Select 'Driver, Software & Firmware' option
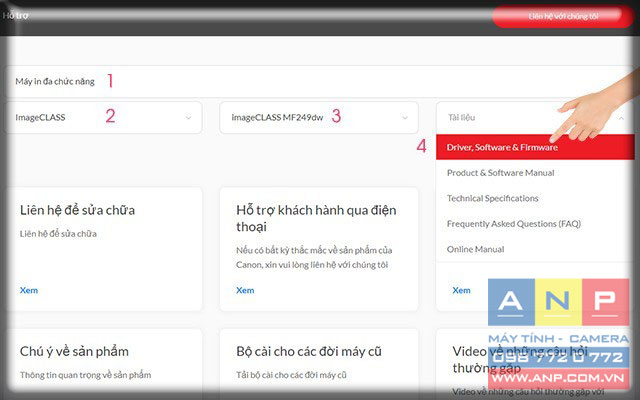Screen dimensions: 640x400 pyautogui.click(x=535, y=147)
